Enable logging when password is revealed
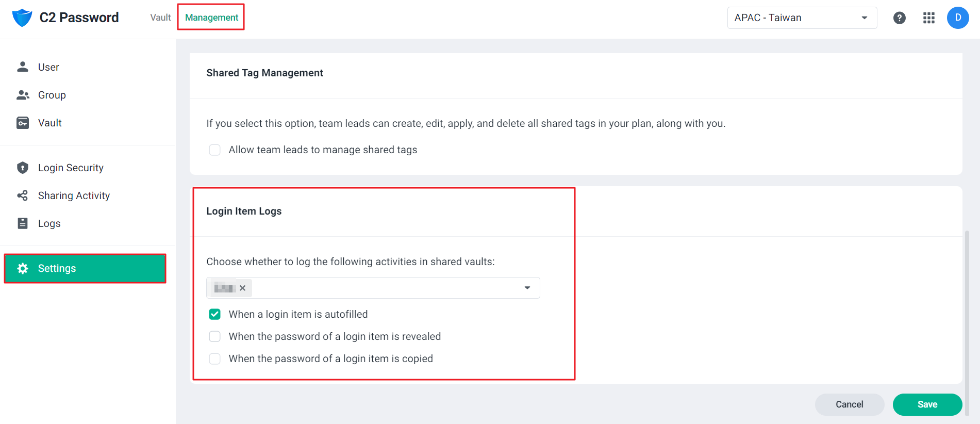Screen dimensions: 980x424 [x=214, y=336]
